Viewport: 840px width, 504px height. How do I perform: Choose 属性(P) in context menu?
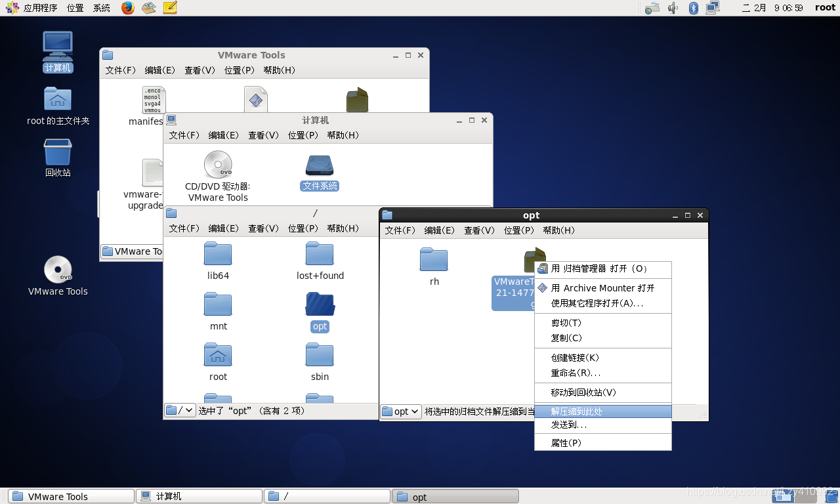coord(602,443)
